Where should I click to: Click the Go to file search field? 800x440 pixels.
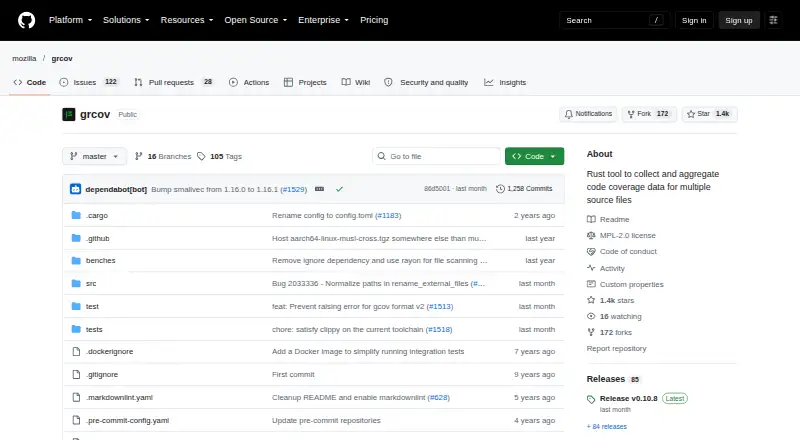(436, 156)
